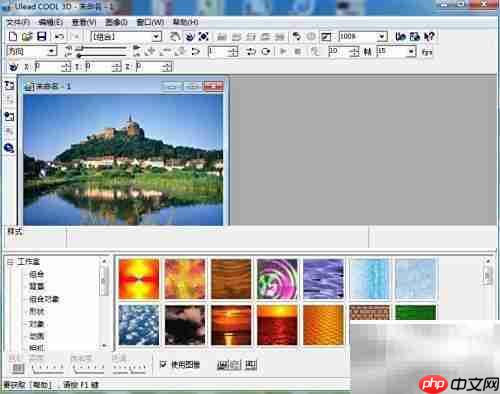The image size is (500, 394).
Task: Open the 帮助(H) menu
Action: coord(185,22)
